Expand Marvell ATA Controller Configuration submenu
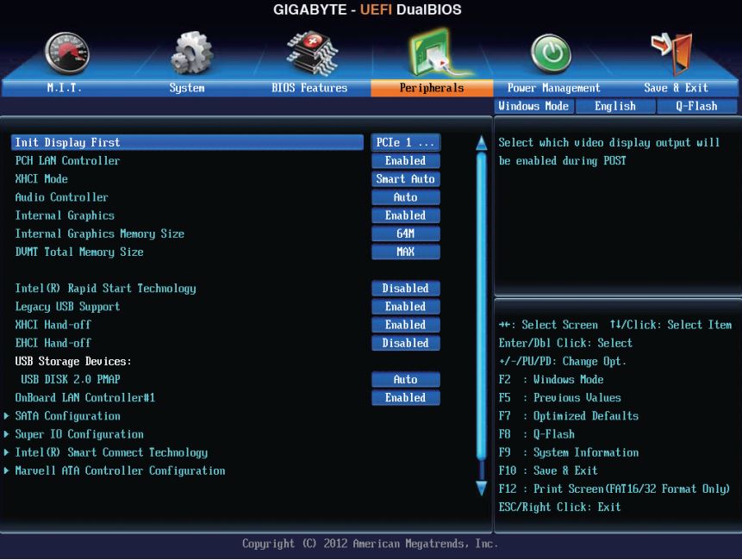Viewport: 742px width, 560px height. [120, 470]
